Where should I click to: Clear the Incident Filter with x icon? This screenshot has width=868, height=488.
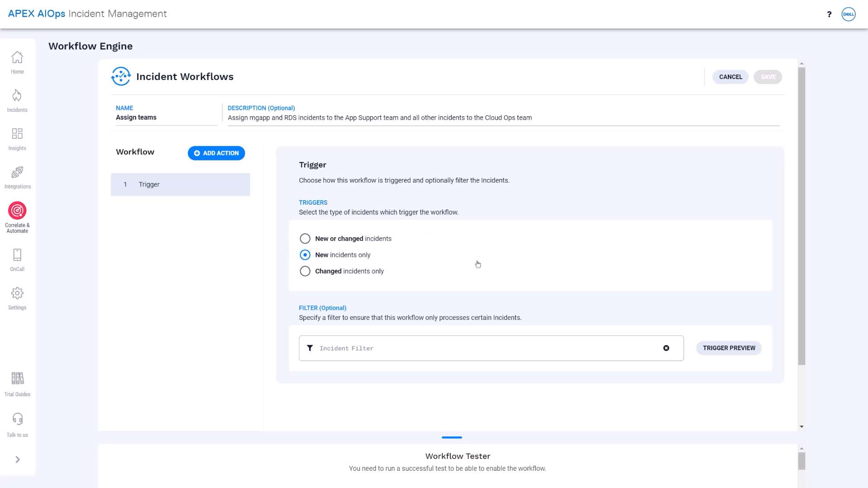click(666, 348)
